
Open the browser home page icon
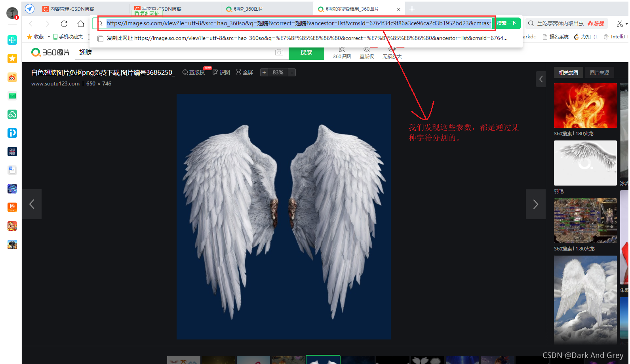point(81,24)
